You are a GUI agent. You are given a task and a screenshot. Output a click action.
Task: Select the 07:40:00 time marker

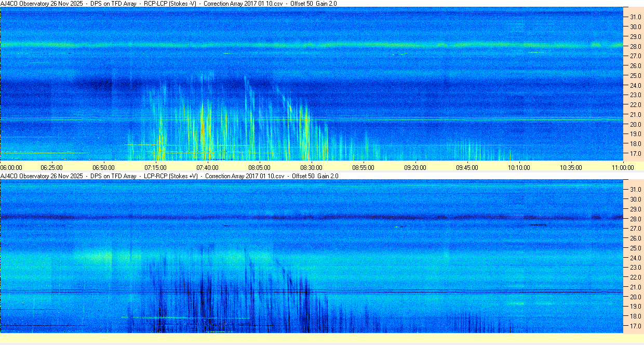pos(208,167)
